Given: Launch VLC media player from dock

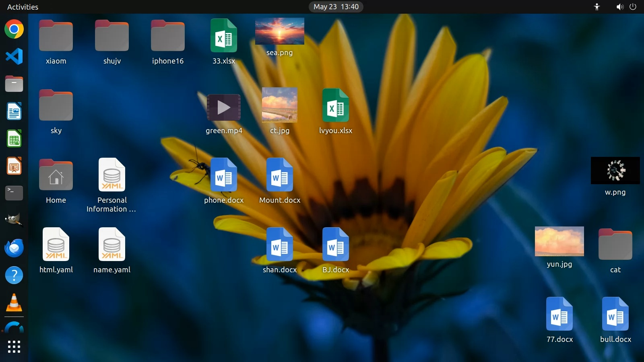Looking at the screenshot, I should 14,302.
